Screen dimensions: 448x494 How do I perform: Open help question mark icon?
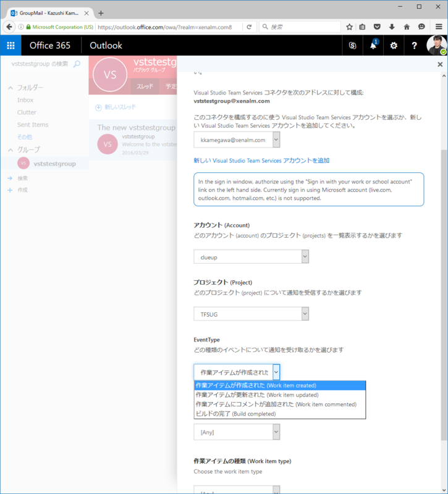point(414,46)
